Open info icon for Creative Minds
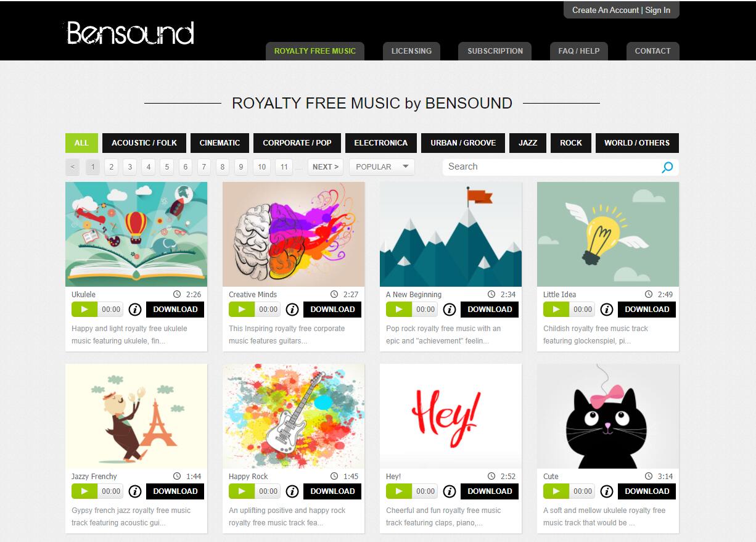Screen dimensions: 756x542 pos(292,310)
